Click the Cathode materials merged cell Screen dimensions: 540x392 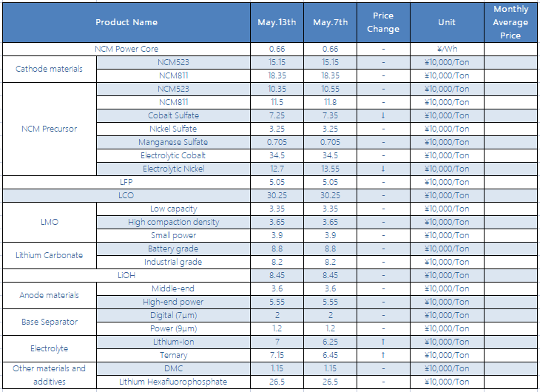(50, 69)
